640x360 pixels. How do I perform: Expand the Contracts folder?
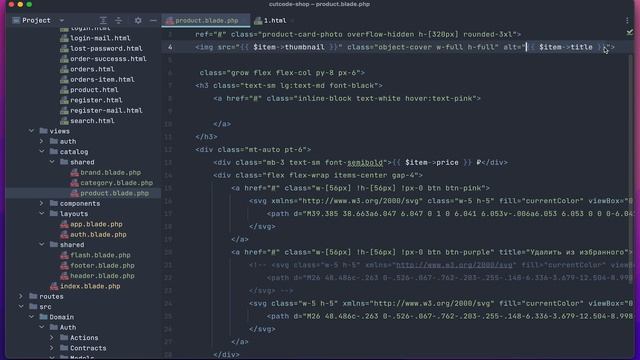[x=52, y=348]
